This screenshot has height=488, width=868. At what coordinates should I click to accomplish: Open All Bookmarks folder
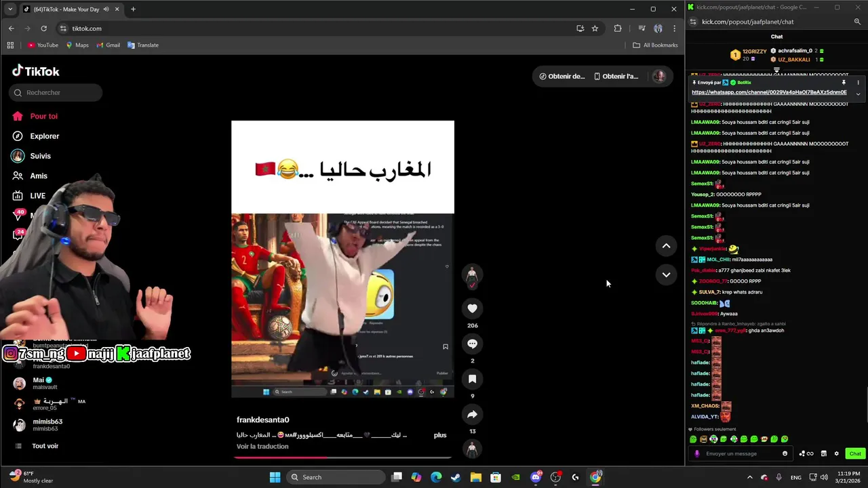(655, 45)
